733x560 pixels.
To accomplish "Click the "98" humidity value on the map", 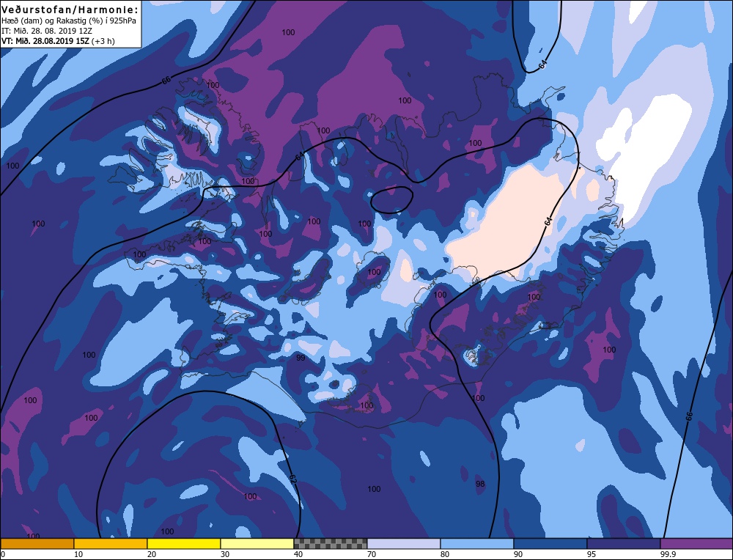I will [480, 484].
